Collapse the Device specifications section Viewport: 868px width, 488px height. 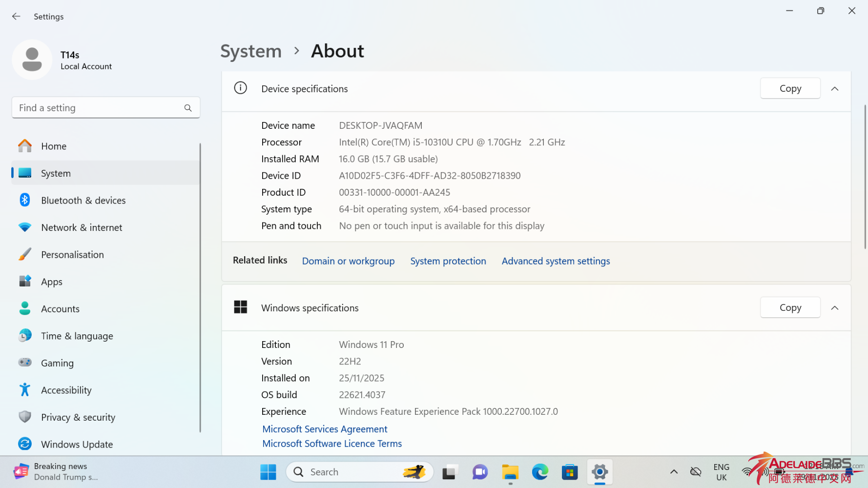(835, 89)
